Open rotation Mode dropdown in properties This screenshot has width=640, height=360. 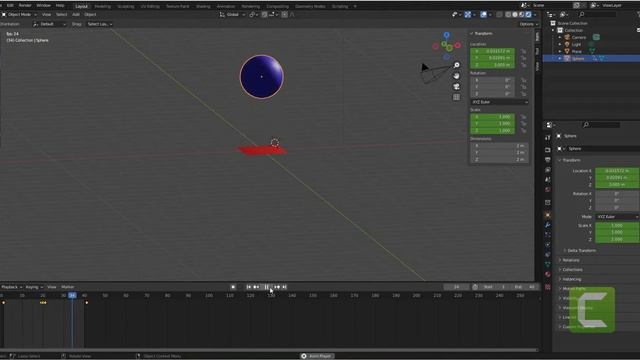[x=617, y=217]
